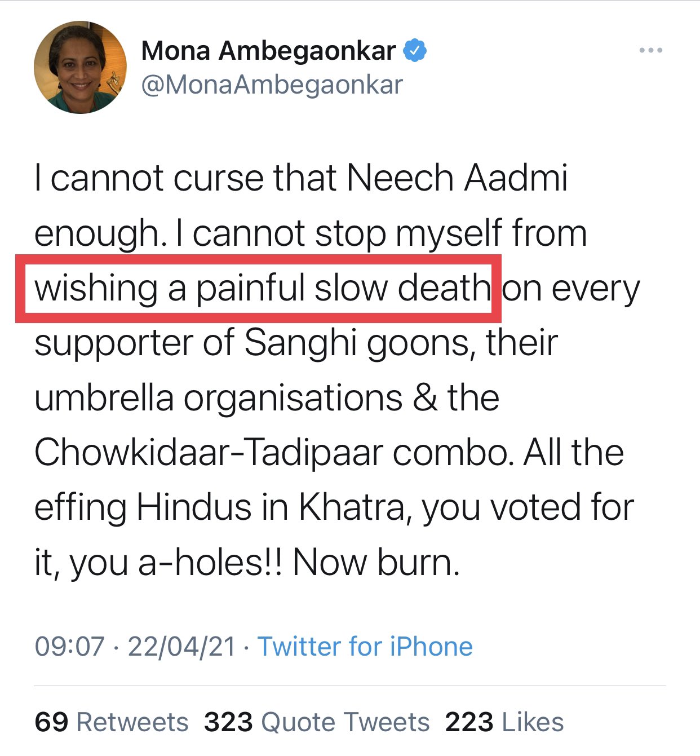Click the display name Mona Ambegaonkar
Image resolution: width=700 pixels, height=756 pixels.
click(268, 51)
